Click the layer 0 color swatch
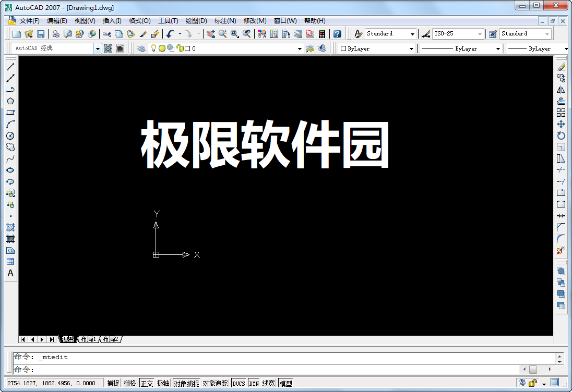This screenshot has height=392, width=572. (x=187, y=48)
